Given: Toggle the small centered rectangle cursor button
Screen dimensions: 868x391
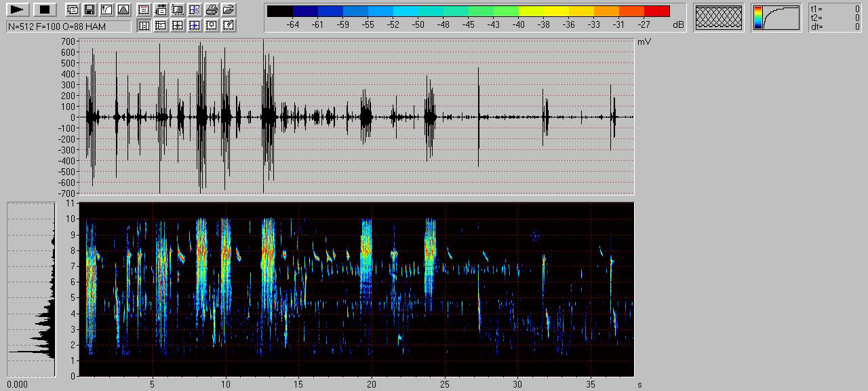Looking at the screenshot, I should click(212, 26).
